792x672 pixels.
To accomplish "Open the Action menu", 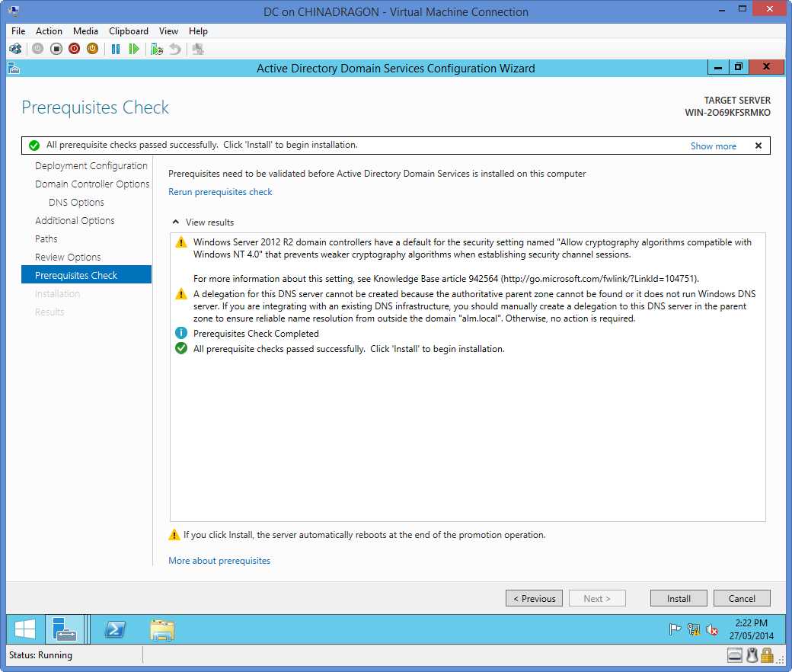I will 49,30.
